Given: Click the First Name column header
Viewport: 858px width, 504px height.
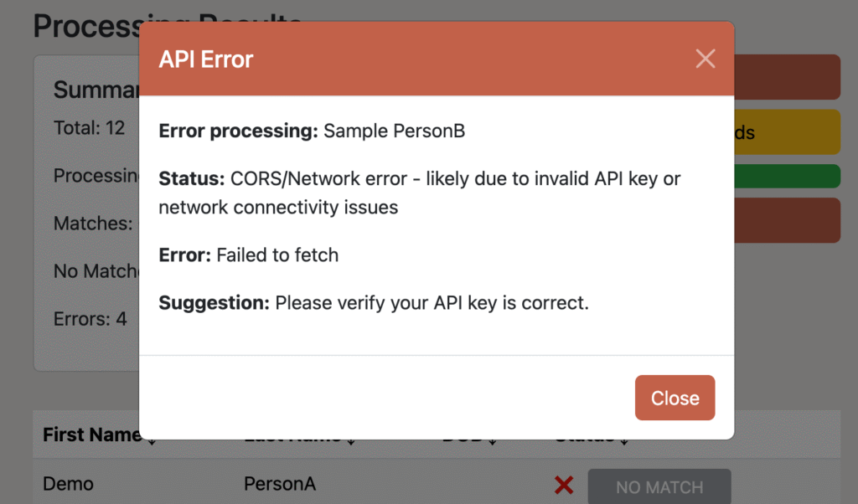Looking at the screenshot, I should point(92,435).
